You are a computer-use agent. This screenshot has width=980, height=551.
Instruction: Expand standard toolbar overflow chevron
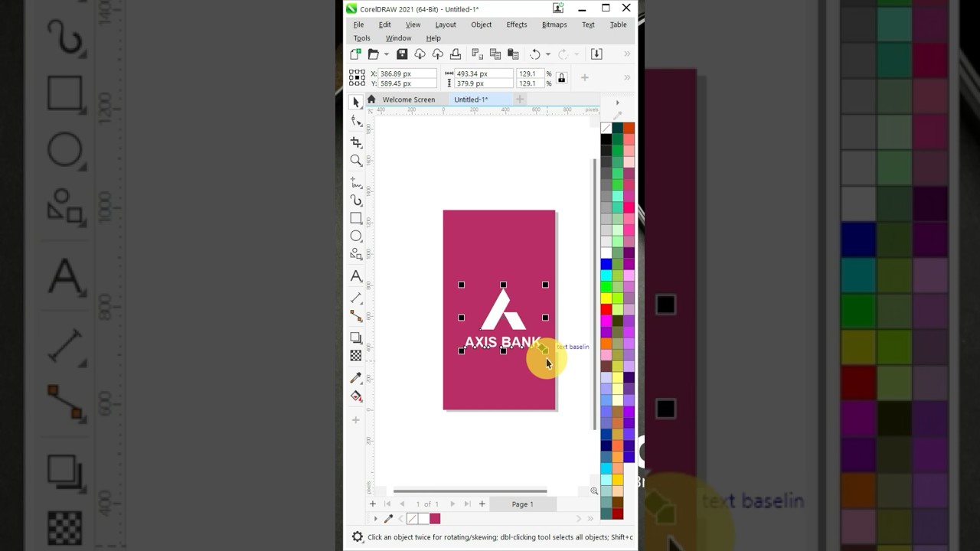pyautogui.click(x=627, y=54)
